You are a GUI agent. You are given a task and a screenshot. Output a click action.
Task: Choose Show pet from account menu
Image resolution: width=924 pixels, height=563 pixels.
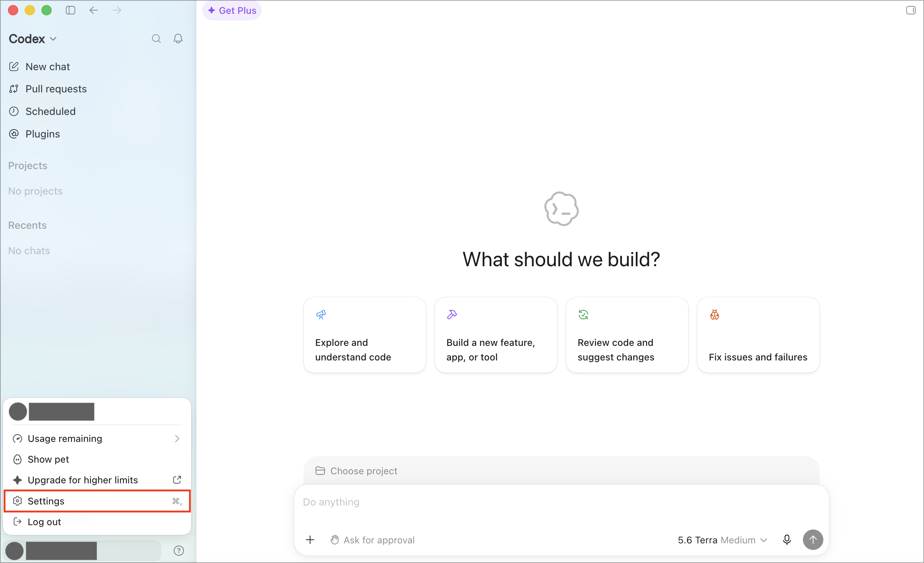[97, 459]
